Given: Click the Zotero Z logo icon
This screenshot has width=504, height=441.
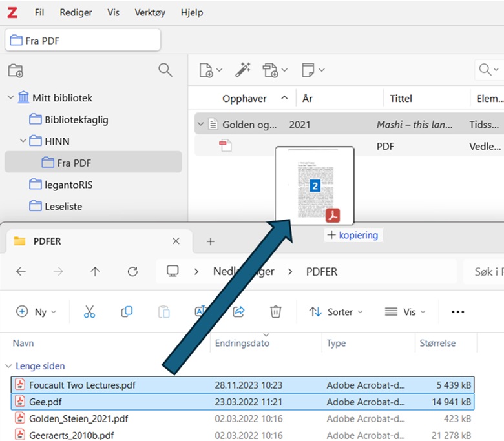Looking at the screenshot, I should pos(12,12).
